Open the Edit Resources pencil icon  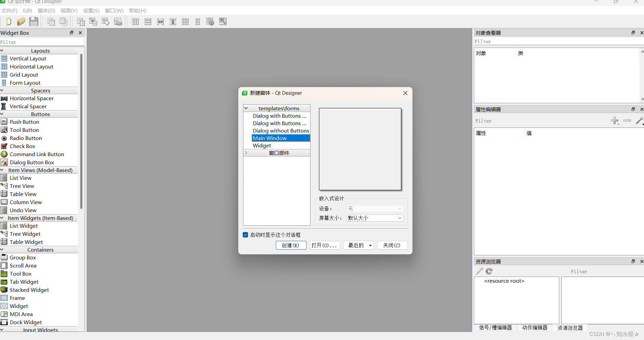479,271
